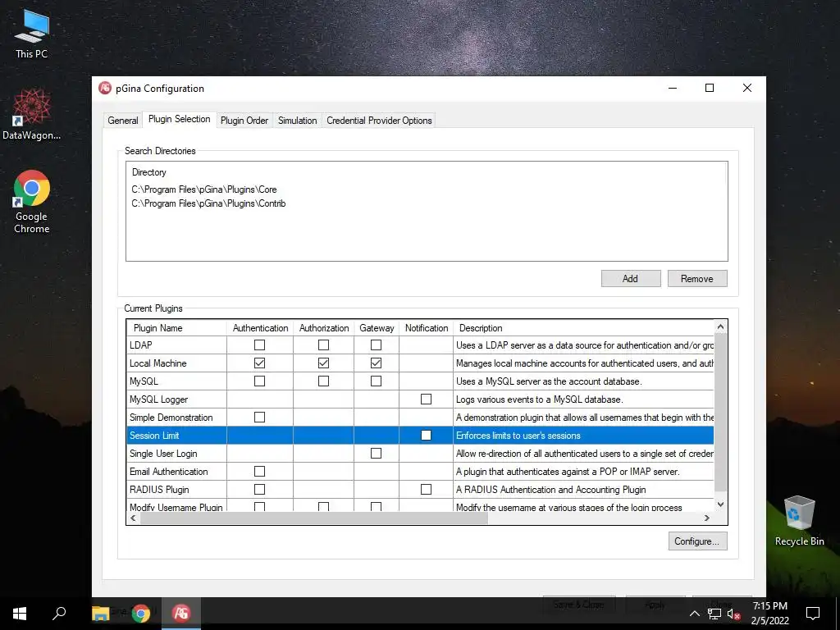Screen dimensions: 840x630
Task: Select Plugins\Contrib directory entry
Action: coord(208,203)
